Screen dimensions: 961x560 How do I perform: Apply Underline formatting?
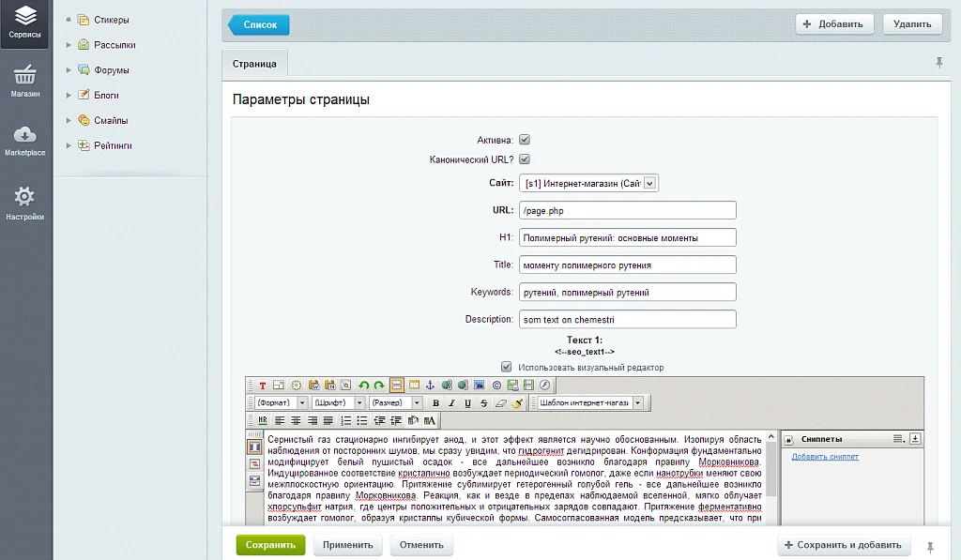pos(467,403)
